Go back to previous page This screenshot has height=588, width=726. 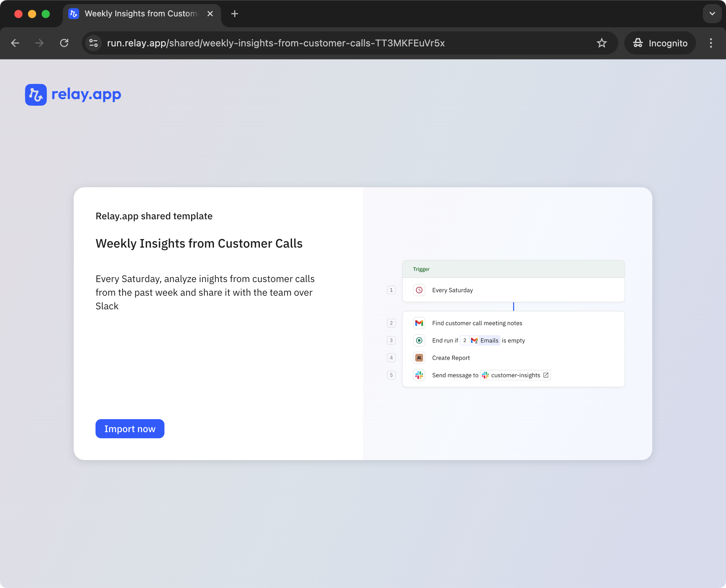click(15, 43)
